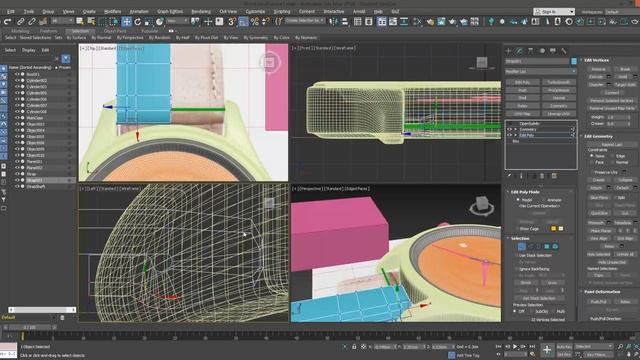Click the Grow selection button

click(x=552, y=282)
